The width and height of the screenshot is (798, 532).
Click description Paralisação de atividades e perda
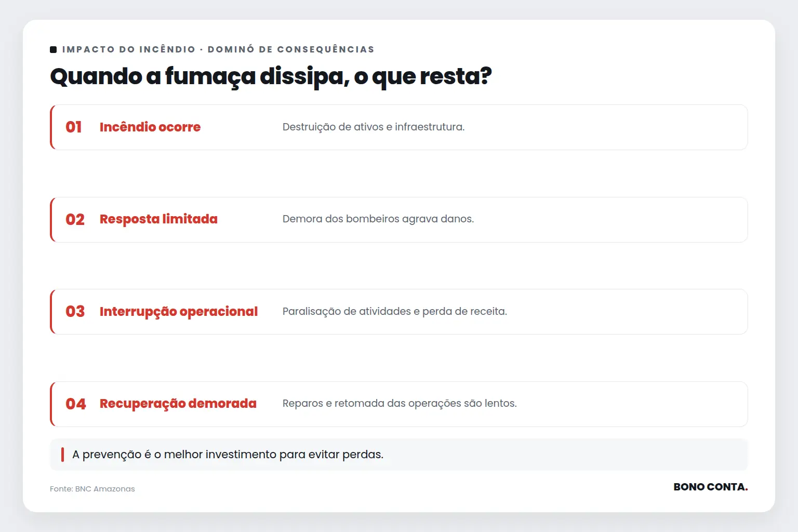pyautogui.click(x=395, y=311)
